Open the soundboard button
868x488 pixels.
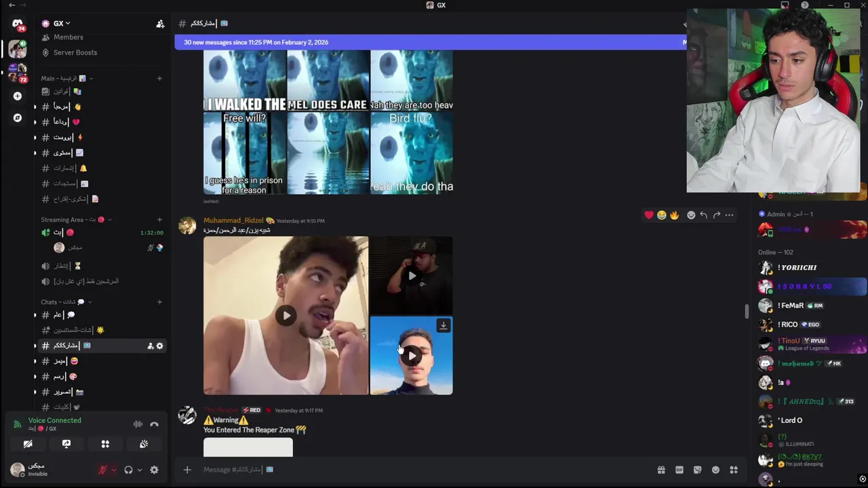click(x=144, y=444)
